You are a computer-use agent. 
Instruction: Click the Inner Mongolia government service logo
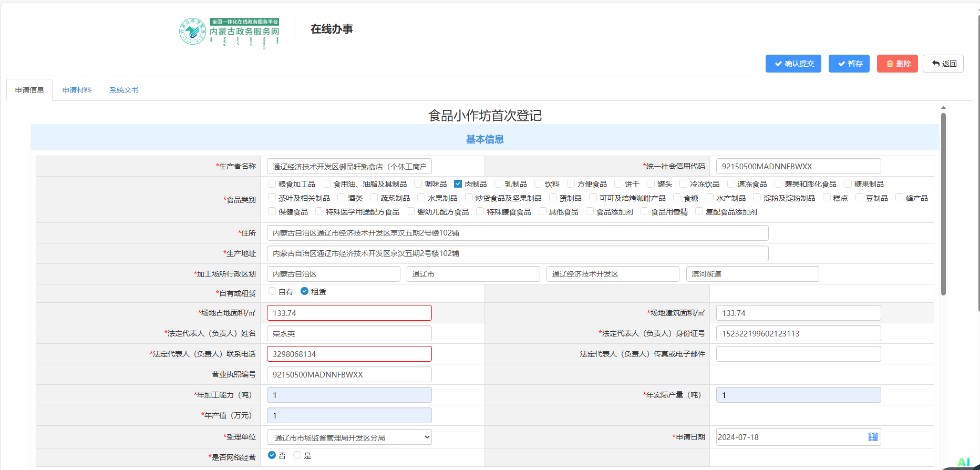229,32
